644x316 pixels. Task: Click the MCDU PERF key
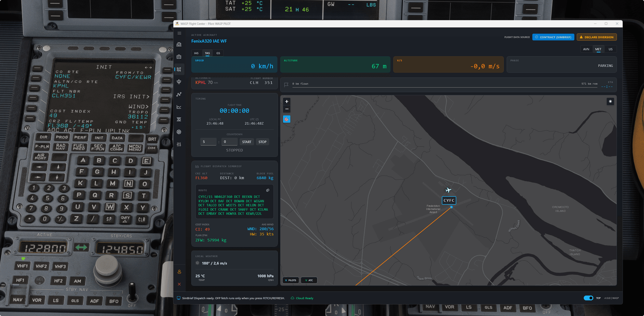tap(80, 138)
